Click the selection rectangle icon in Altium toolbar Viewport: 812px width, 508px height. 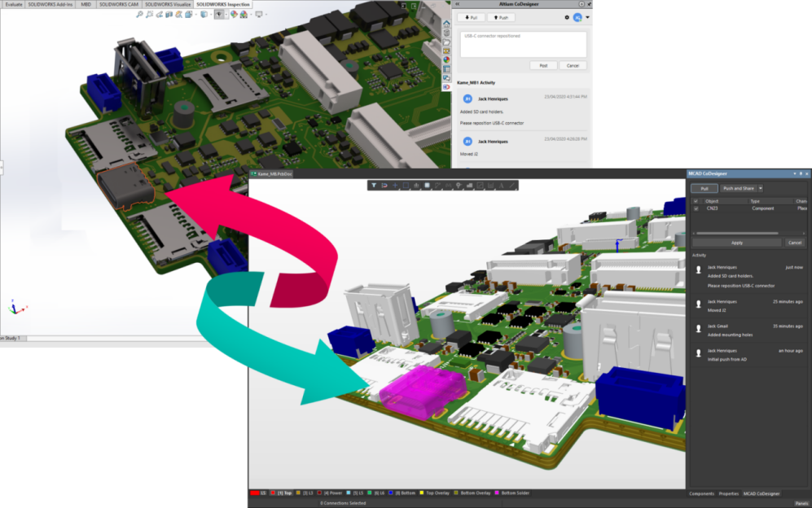coord(406,186)
